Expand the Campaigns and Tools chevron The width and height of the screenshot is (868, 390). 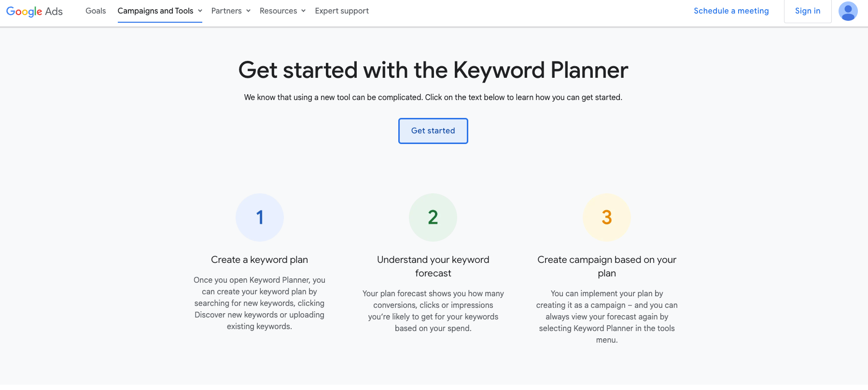tap(200, 11)
